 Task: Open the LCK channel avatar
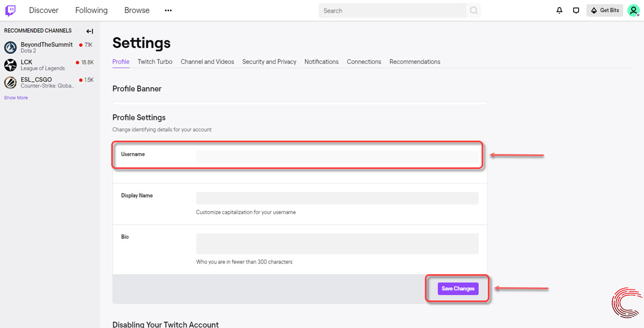[11, 65]
